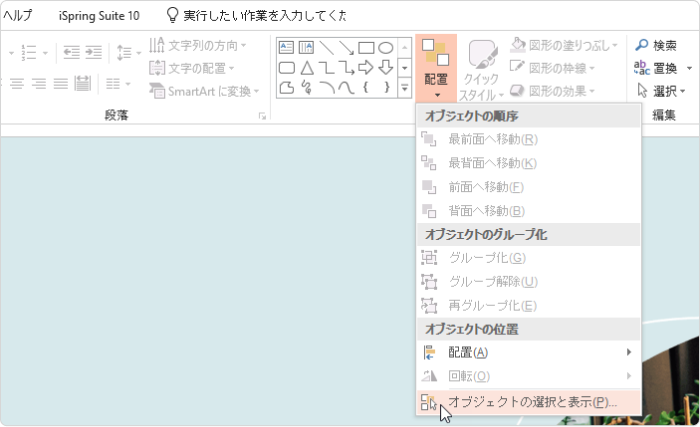
Task: Click the distributed alignment icon
Action: tap(83, 84)
